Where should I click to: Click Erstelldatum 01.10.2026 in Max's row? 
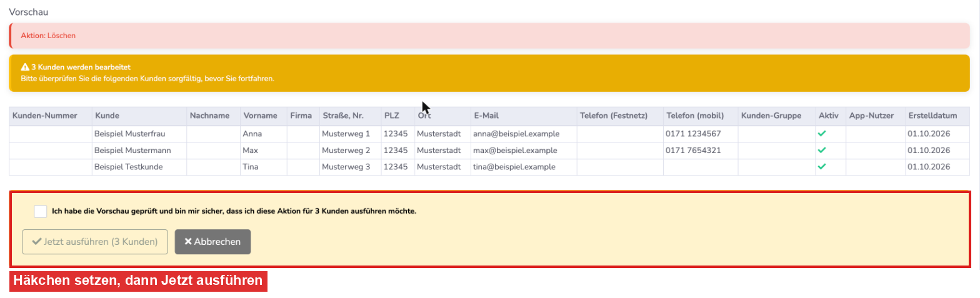929,151
